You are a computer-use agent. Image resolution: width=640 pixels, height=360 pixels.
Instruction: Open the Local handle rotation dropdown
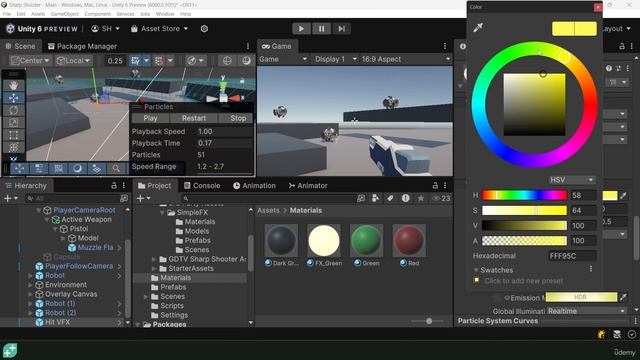click(x=73, y=60)
